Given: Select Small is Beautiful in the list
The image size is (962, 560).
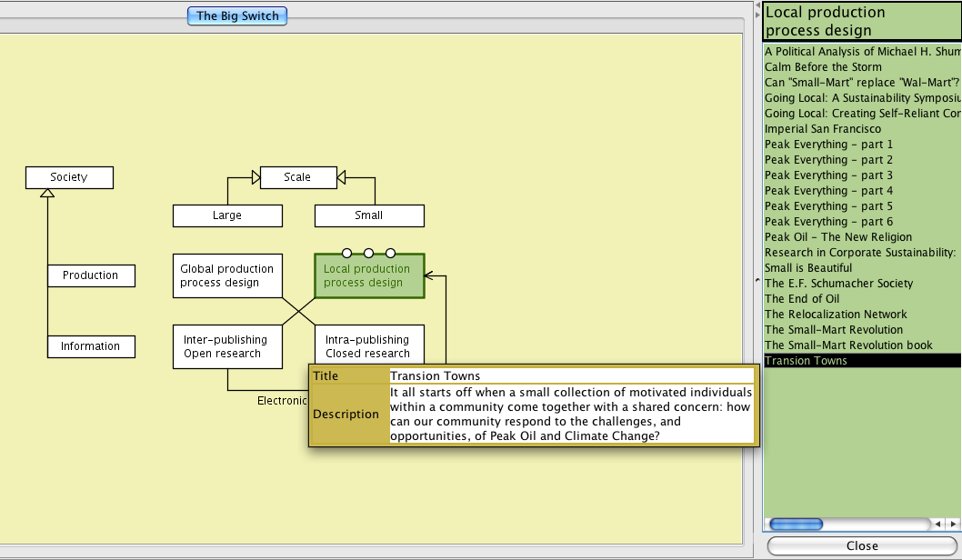Looking at the screenshot, I should tap(808, 268).
